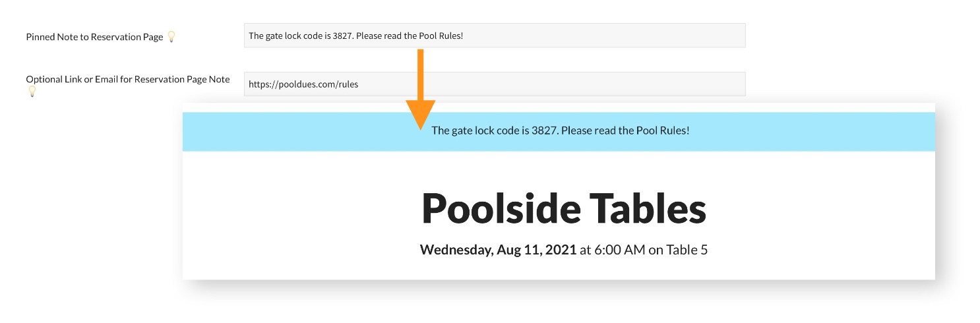
Task: Click the bold 'Wednesday, Aug 11, 2021' date
Action: [x=498, y=250]
